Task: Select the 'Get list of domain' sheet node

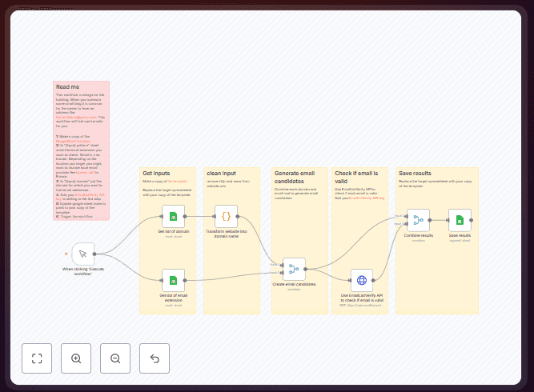Action: click(x=173, y=216)
